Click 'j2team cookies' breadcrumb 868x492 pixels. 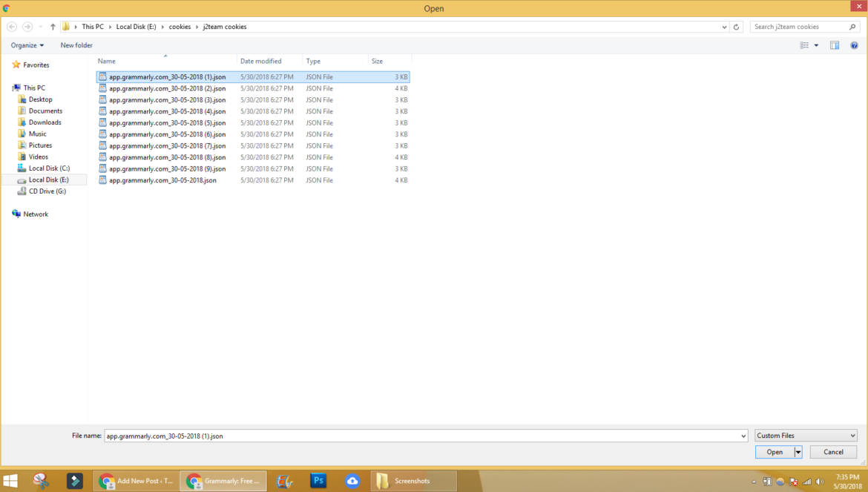tap(225, 27)
